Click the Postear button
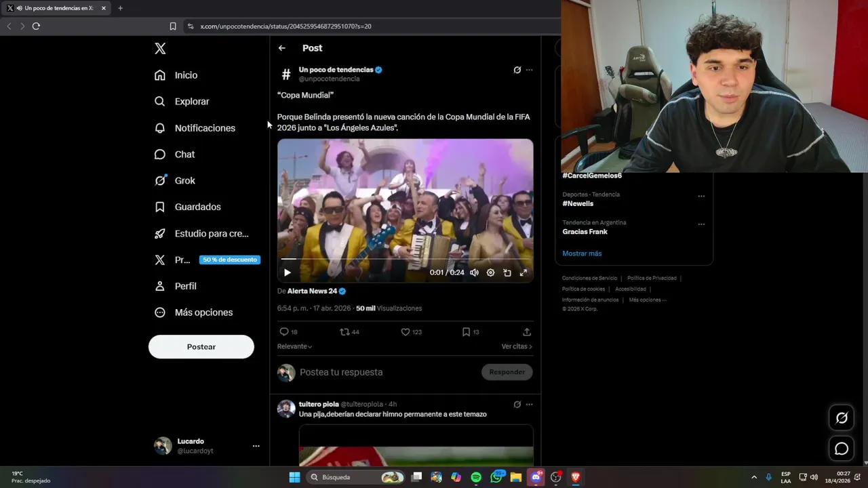Viewport: 868px width, 488px height. [201, 347]
